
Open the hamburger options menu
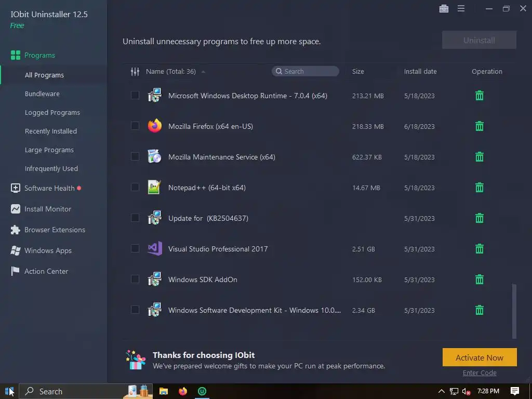coord(461,8)
